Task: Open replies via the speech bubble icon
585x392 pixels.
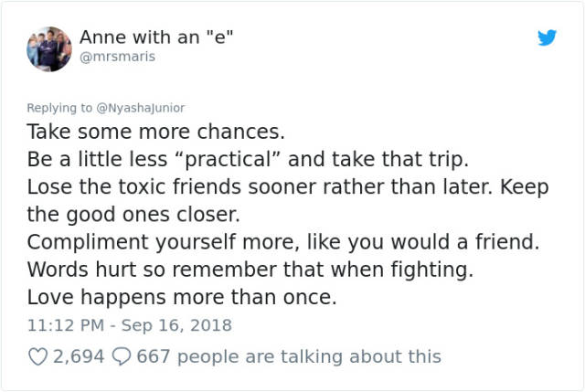Action: (122, 356)
